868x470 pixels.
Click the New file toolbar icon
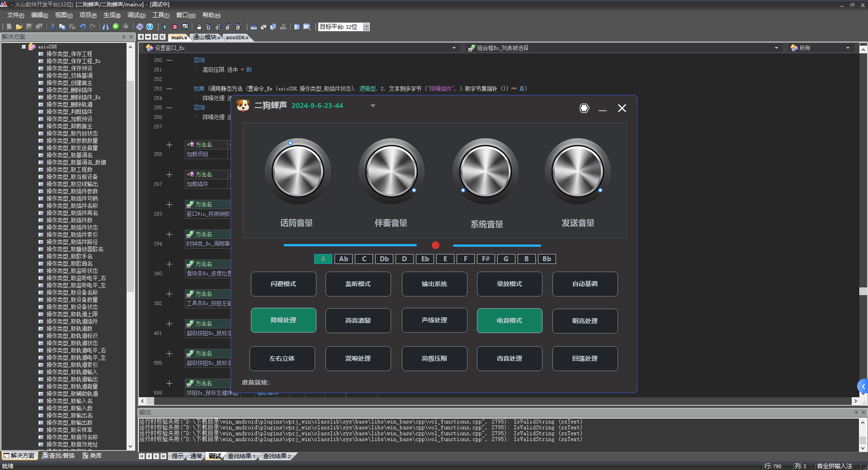[9, 27]
